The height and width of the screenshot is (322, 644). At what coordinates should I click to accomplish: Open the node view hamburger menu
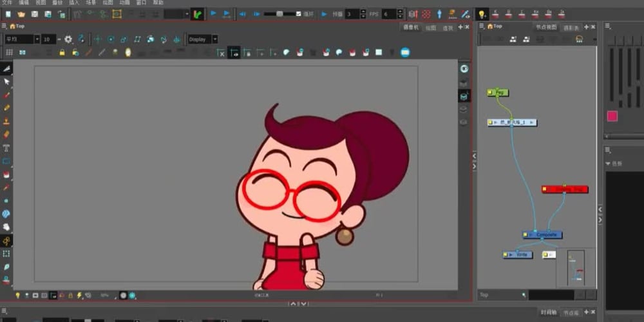(x=482, y=26)
